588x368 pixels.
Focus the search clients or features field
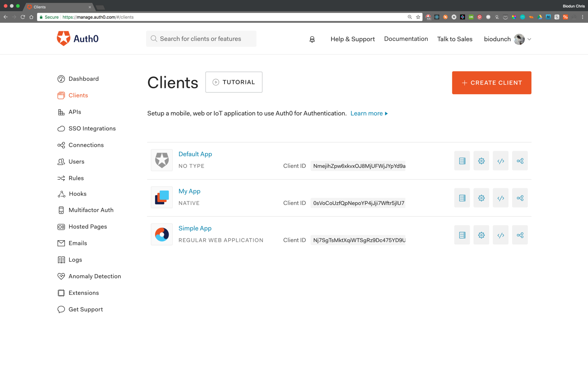click(x=201, y=39)
